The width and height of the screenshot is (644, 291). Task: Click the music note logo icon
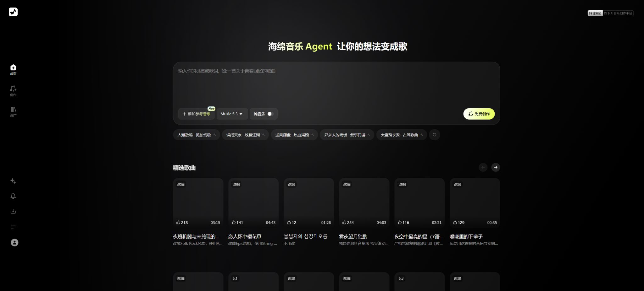pos(13,12)
